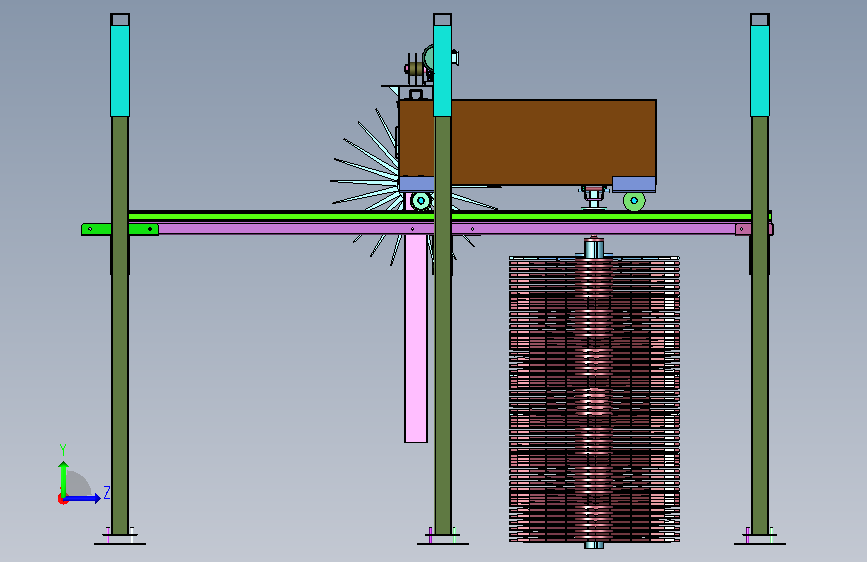Select the Y axis of the coordinate triad
Image resolution: width=867 pixels, height=562 pixels.
point(63,479)
